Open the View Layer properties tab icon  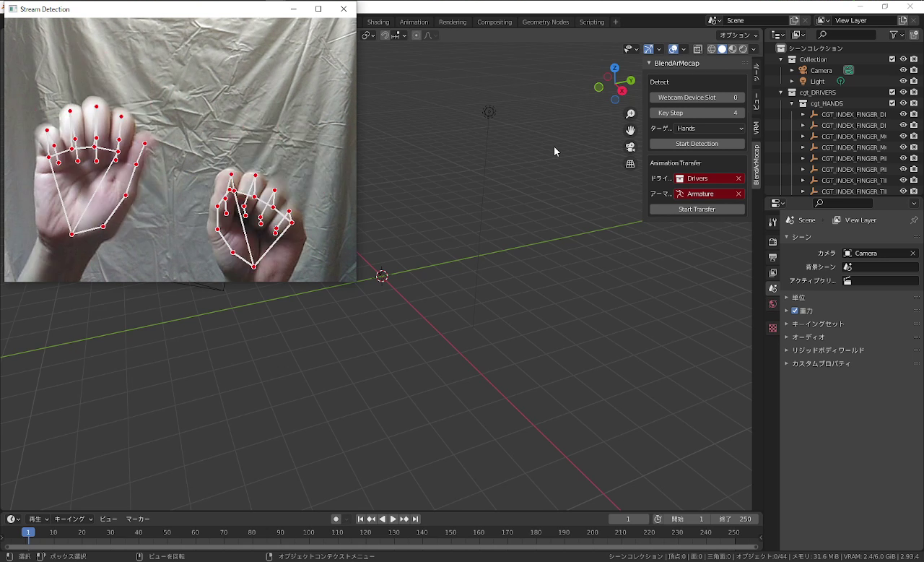pyautogui.click(x=772, y=273)
